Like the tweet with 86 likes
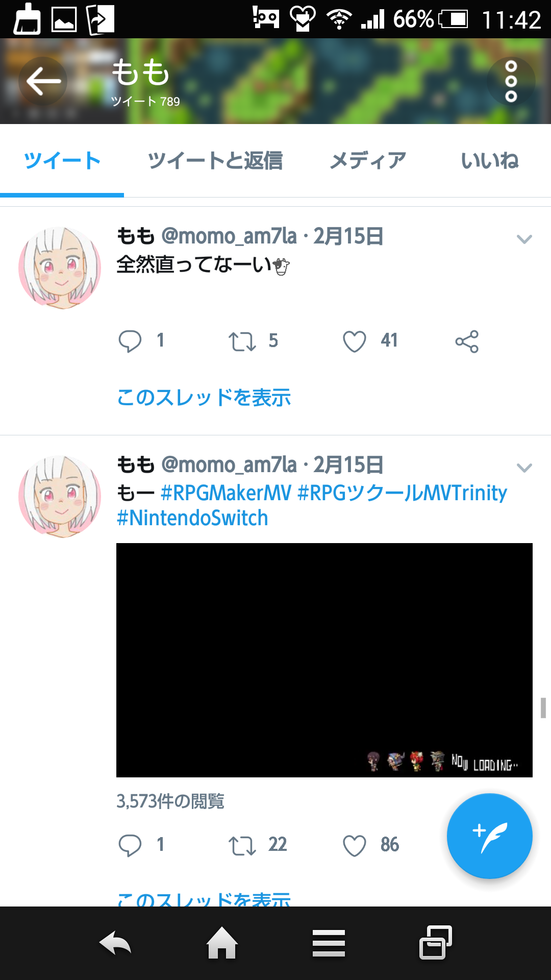 pos(355,845)
